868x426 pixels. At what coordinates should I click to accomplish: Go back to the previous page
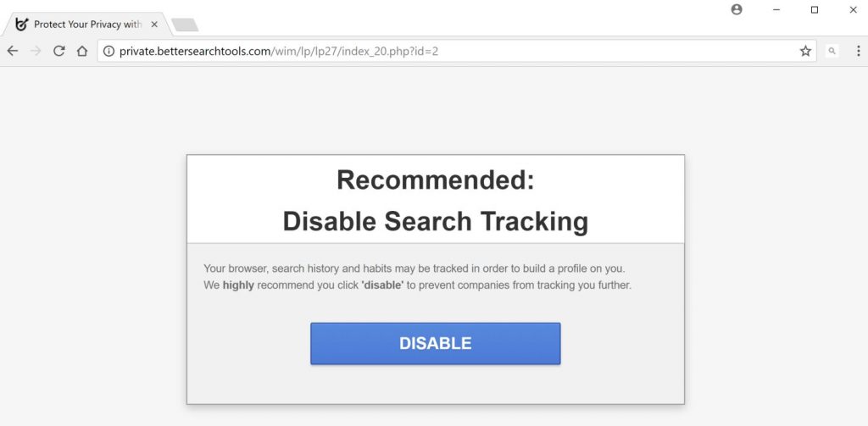pyautogui.click(x=12, y=51)
